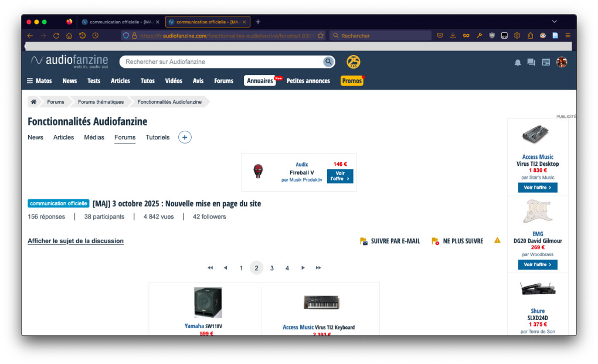Image resolution: width=598 pixels, height=364 pixels.
Task: Open the news feed layout icon in header
Action: tap(546, 62)
